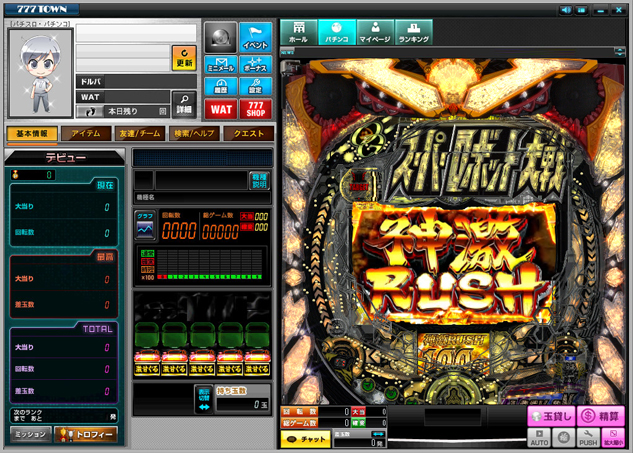633x453 pixels.
Task: Switch to the ランキング tab
Action: point(413,32)
